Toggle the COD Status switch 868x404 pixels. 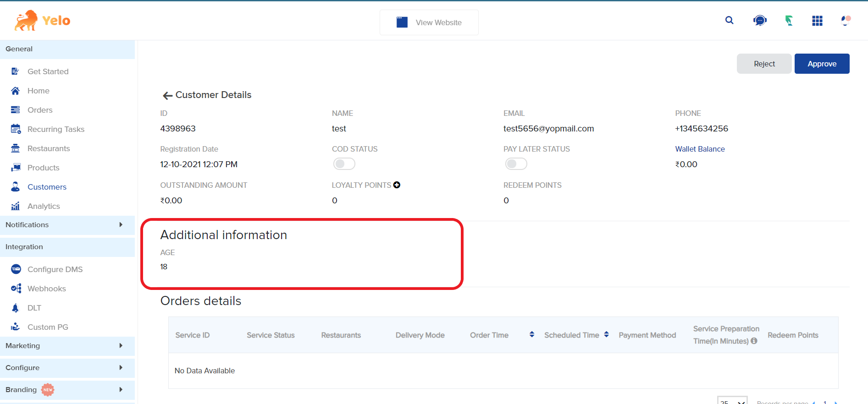[x=344, y=164]
